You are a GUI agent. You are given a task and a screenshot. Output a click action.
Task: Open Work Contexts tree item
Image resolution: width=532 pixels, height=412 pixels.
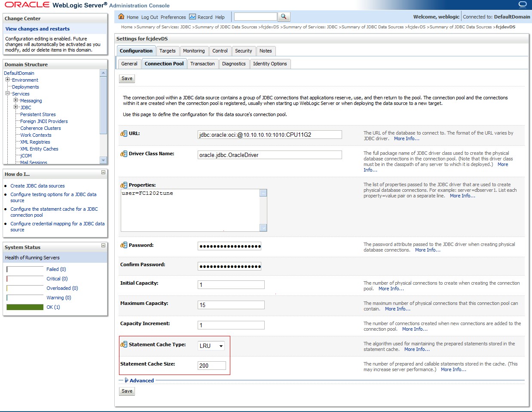pyautogui.click(x=36, y=135)
